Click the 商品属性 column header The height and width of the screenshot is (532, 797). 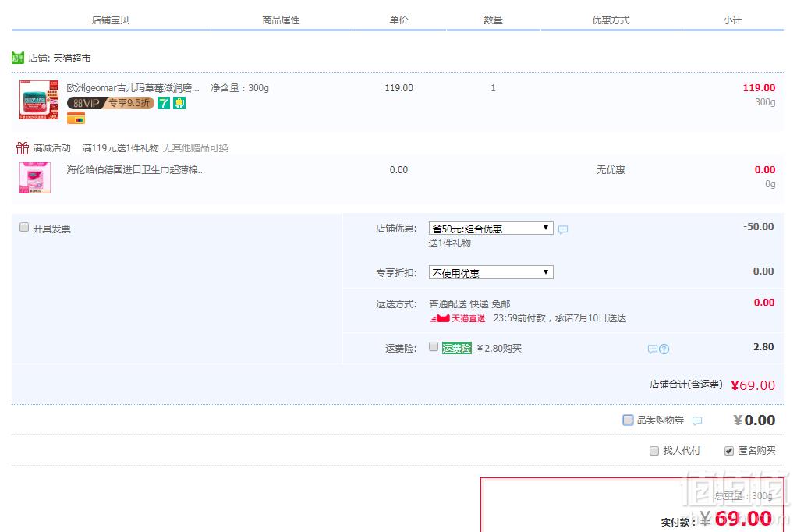pyautogui.click(x=281, y=20)
